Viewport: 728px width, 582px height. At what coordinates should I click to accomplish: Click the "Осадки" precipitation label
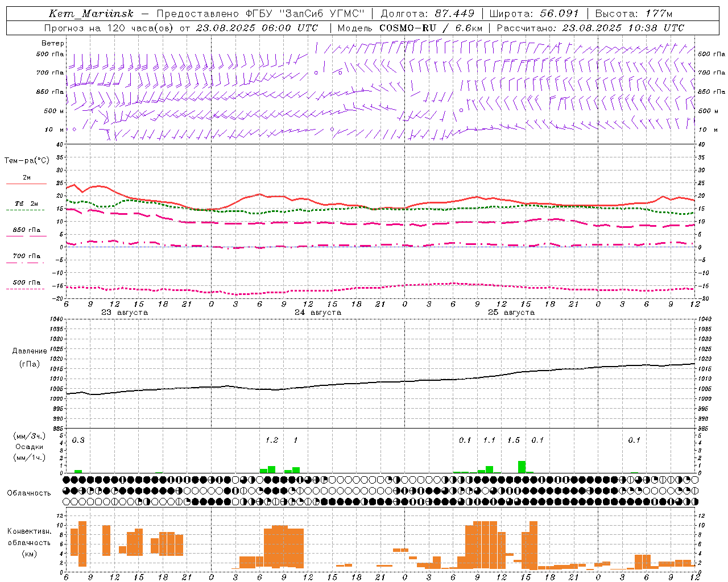pyautogui.click(x=30, y=447)
